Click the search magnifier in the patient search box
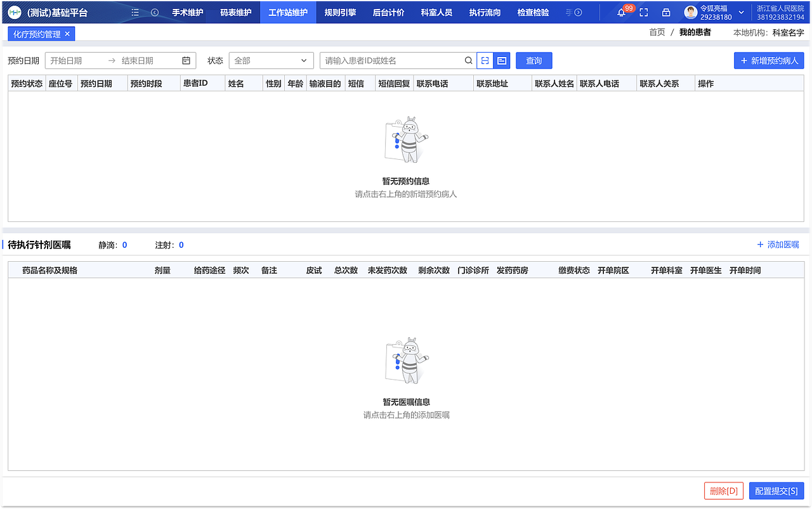Screen dimensions: 812x509 click(469, 60)
